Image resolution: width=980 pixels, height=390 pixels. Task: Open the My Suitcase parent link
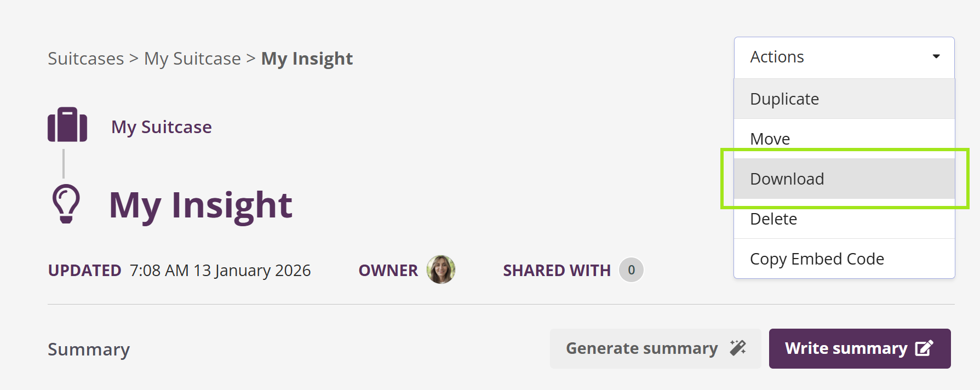click(162, 127)
